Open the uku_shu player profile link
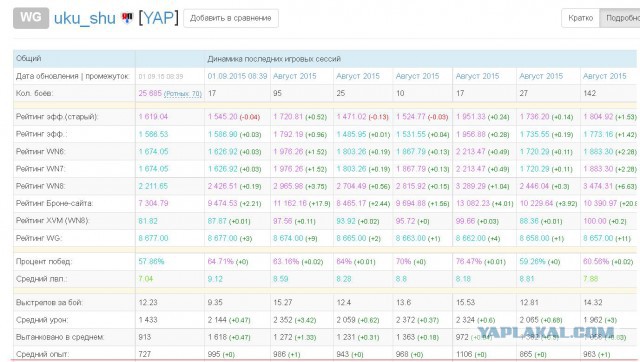Image resolution: width=640 pixels, height=362 pixels. (84, 18)
